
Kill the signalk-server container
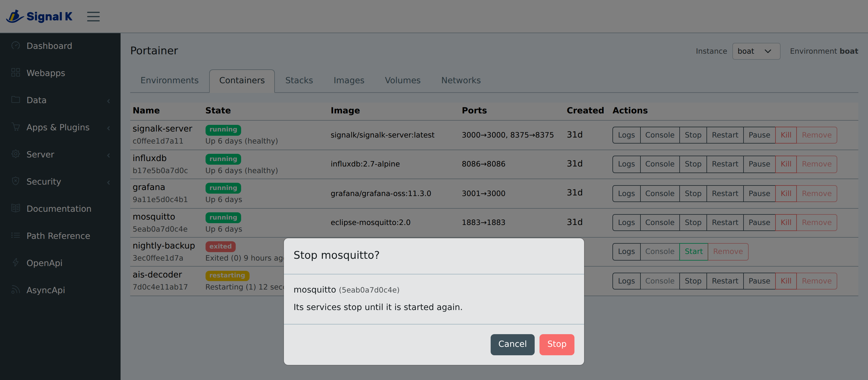tap(786, 135)
